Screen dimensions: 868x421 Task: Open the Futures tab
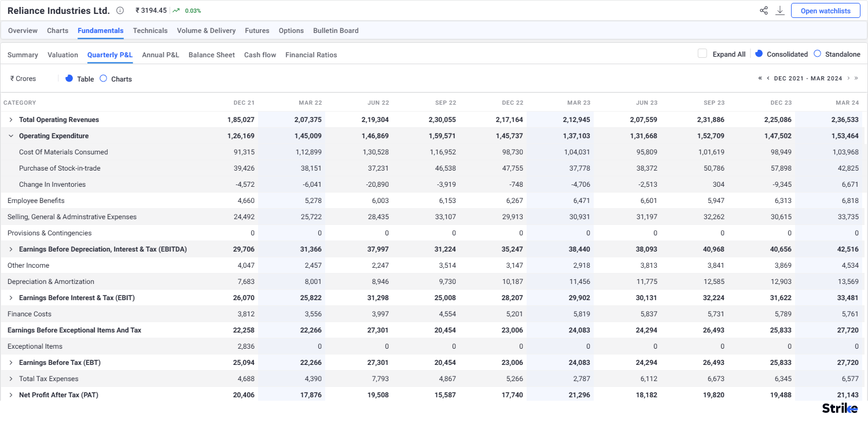tap(257, 31)
